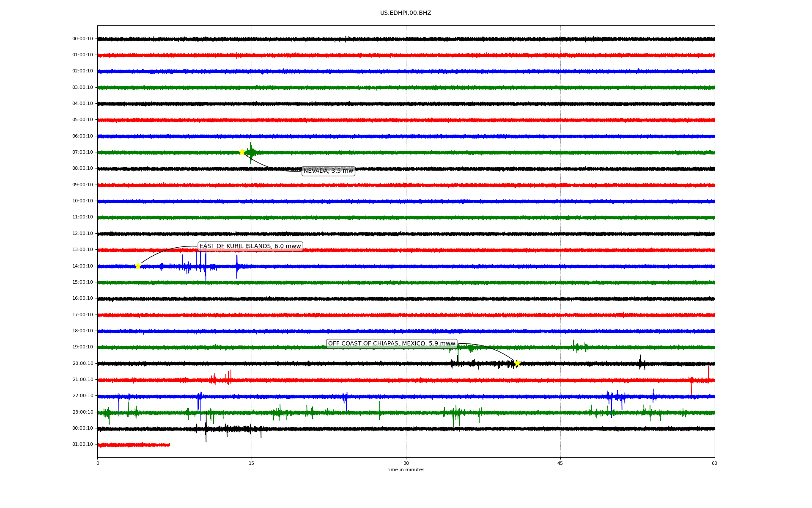Click the 13:00:10 row label
Screen dimensions: 812x508
pos(82,250)
